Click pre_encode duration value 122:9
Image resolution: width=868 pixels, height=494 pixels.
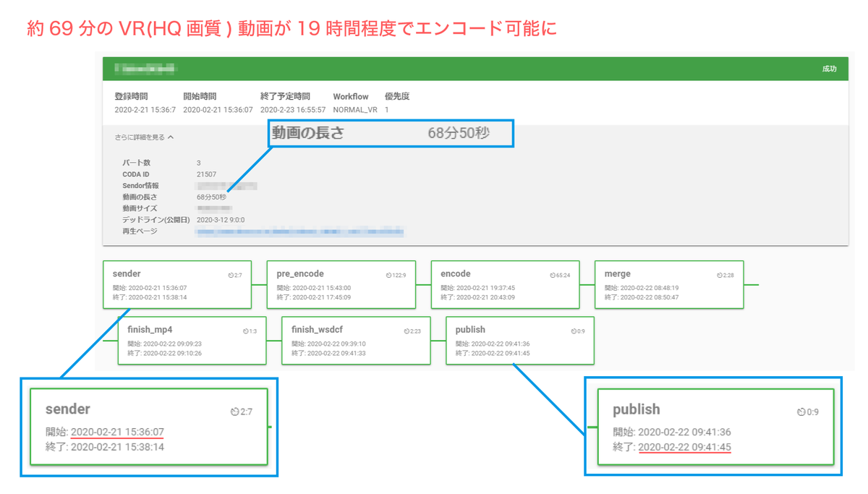(399, 276)
